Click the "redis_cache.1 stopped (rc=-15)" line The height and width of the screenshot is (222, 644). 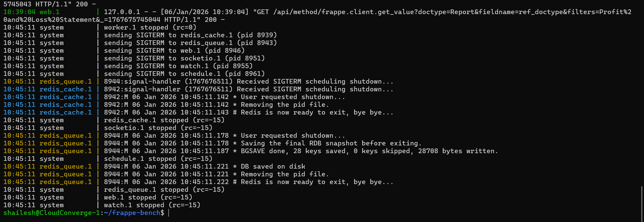164,120
